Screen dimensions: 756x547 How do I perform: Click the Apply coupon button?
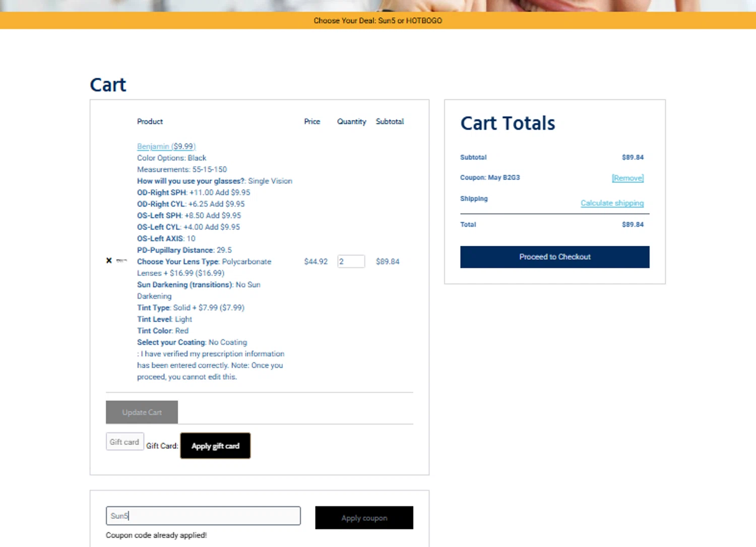364,518
